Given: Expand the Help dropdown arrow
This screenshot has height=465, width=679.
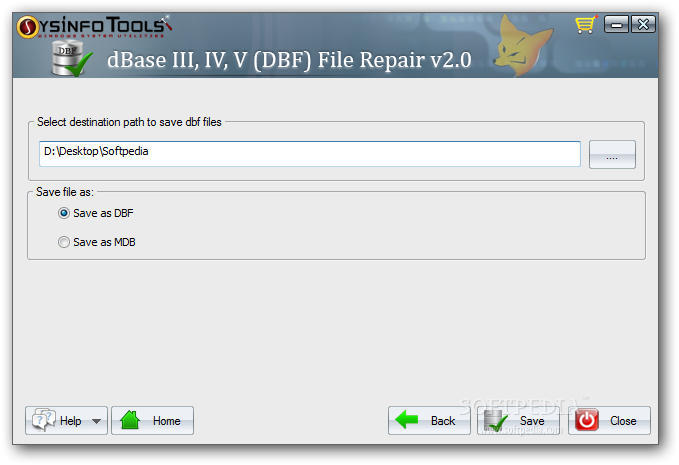Looking at the screenshot, I should [x=97, y=421].
